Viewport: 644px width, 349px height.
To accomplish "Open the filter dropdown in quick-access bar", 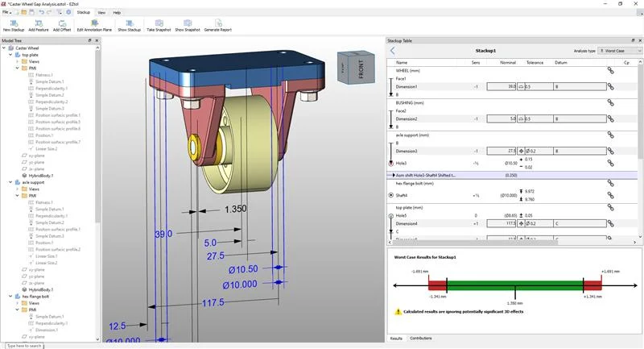I will (60, 12).
